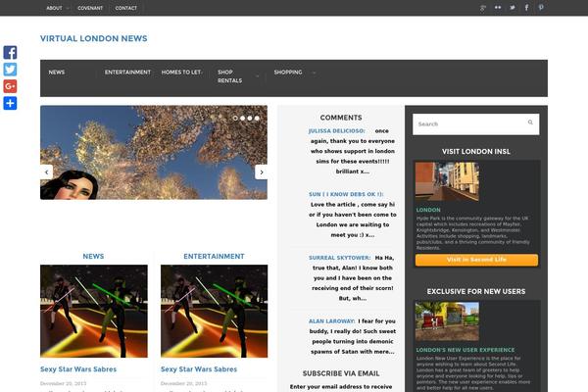Open Sexy Star Wars Sabres under News
The image size is (588, 392).
(x=78, y=369)
